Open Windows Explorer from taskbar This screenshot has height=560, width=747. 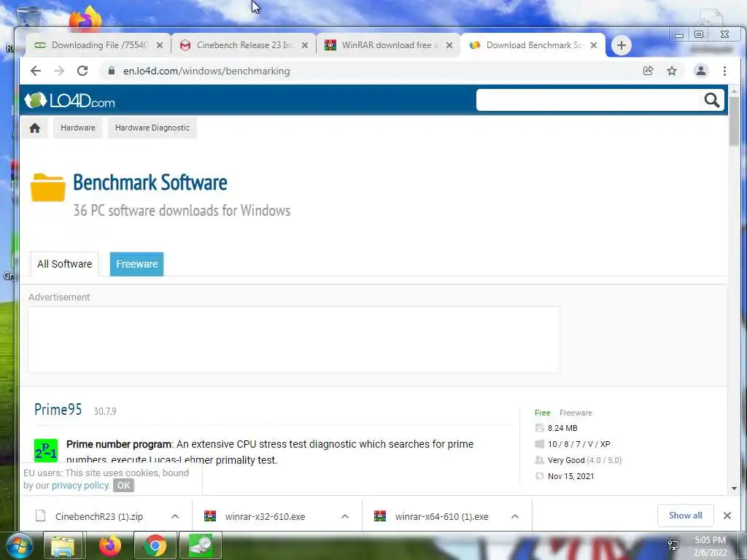point(63,545)
